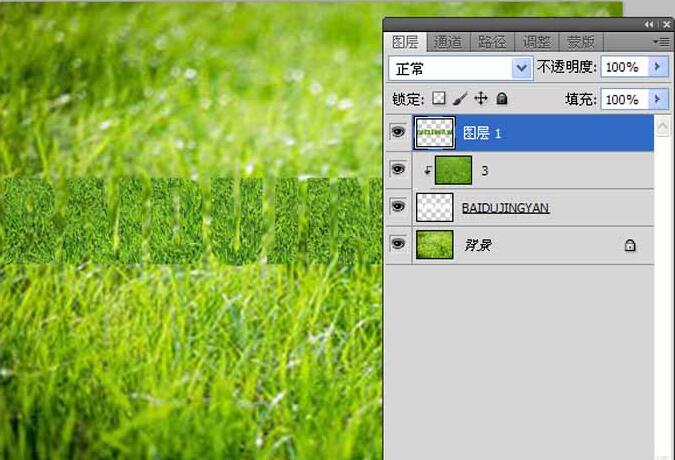Click the 不透明度 opacity value field

[x=624, y=67]
